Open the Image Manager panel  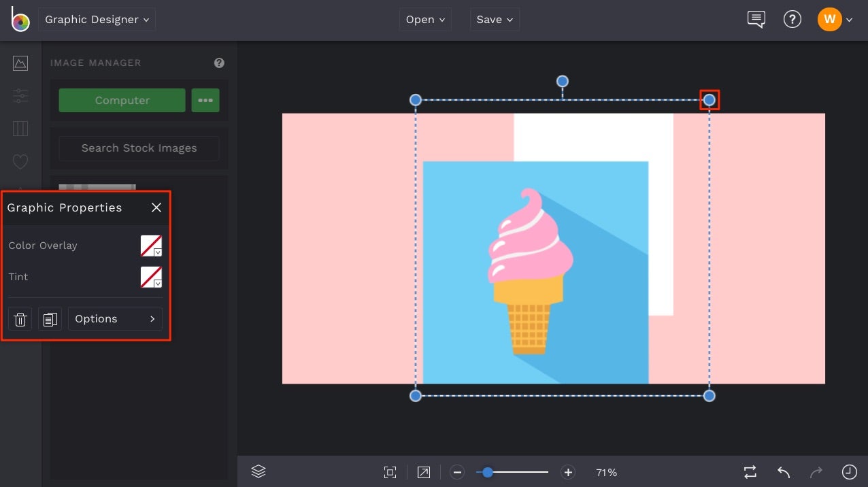pos(20,63)
